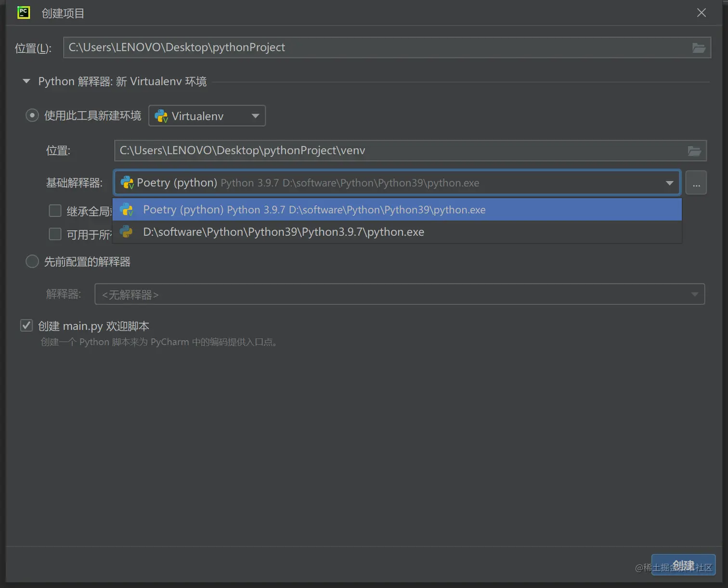Image resolution: width=728 pixels, height=588 pixels.
Task: Choose Python3.9.7\python.exe list option
Action: coord(397,232)
